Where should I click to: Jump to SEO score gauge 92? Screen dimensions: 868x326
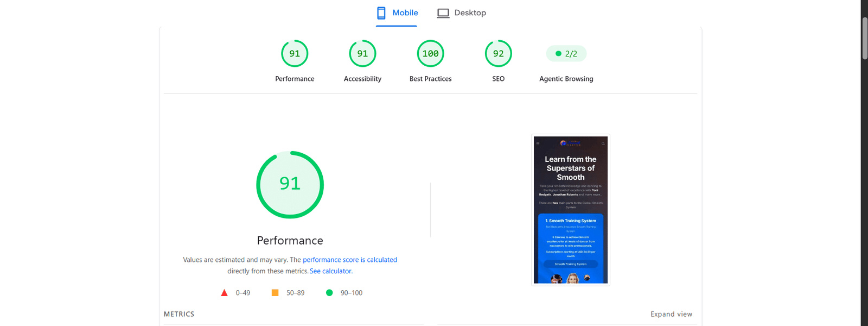[x=499, y=54]
